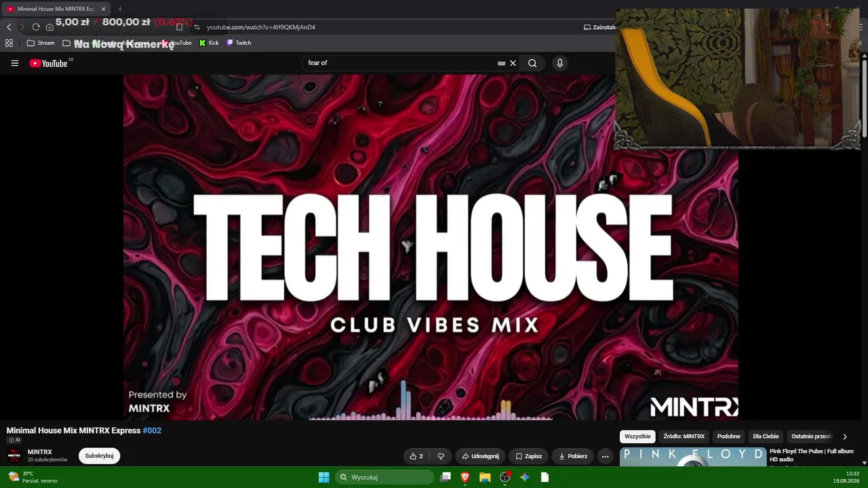Open the apps grid on bookmarks bar
The image size is (868, 488).
coord(9,43)
